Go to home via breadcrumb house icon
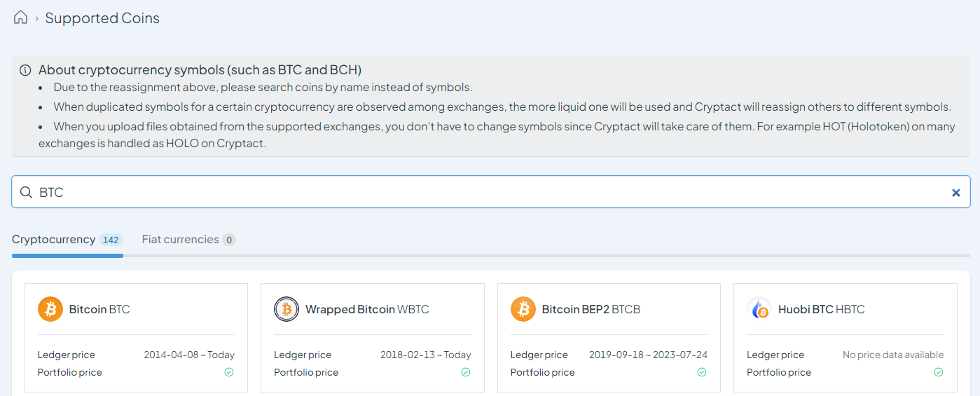Screen dimensions: 980x396 point(20,18)
